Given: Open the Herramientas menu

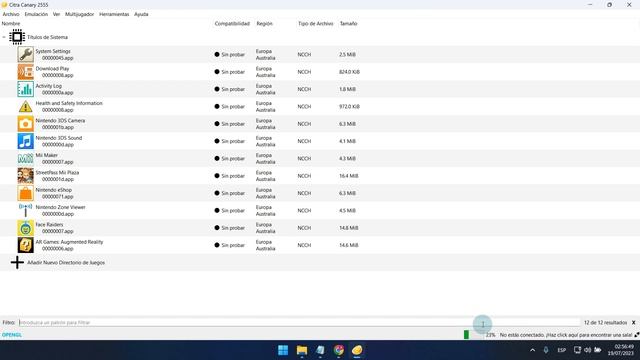Looking at the screenshot, I should tap(114, 14).
